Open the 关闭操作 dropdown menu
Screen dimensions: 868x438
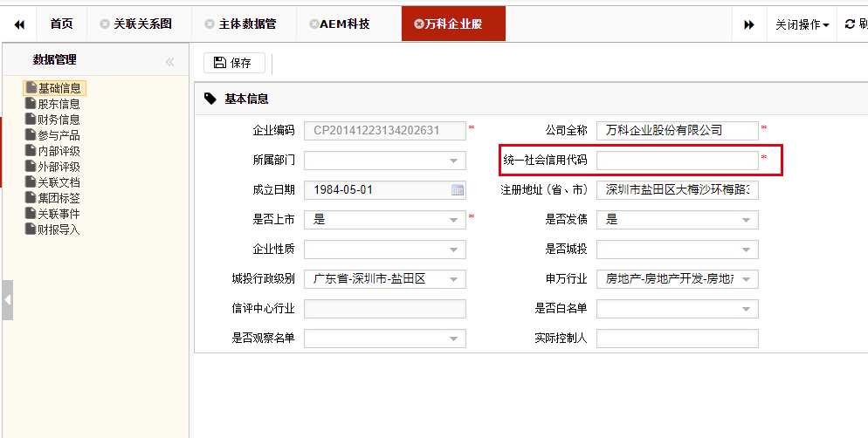(803, 24)
